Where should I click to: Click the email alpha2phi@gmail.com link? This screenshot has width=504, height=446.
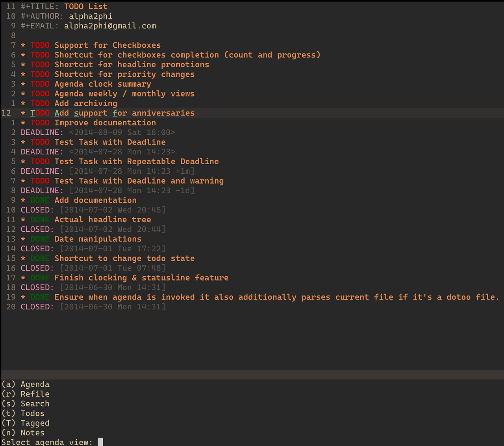click(110, 26)
